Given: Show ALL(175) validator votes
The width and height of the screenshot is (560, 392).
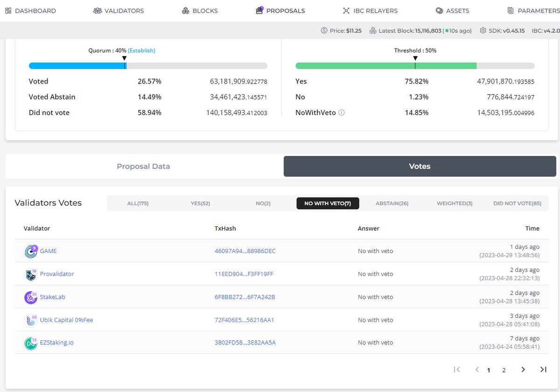Looking at the screenshot, I should pyautogui.click(x=138, y=203).
